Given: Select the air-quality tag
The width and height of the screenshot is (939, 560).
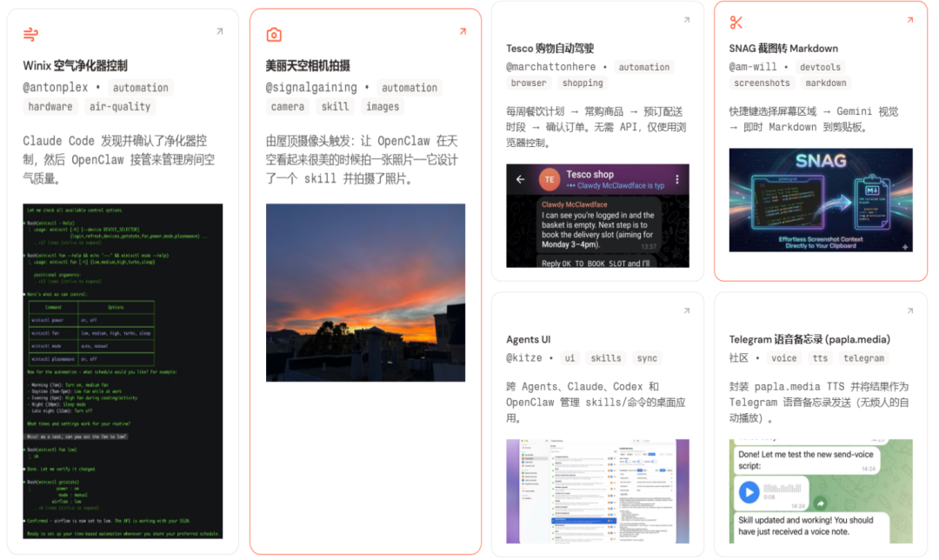Looking at the screenshot, I should (119, 107).
